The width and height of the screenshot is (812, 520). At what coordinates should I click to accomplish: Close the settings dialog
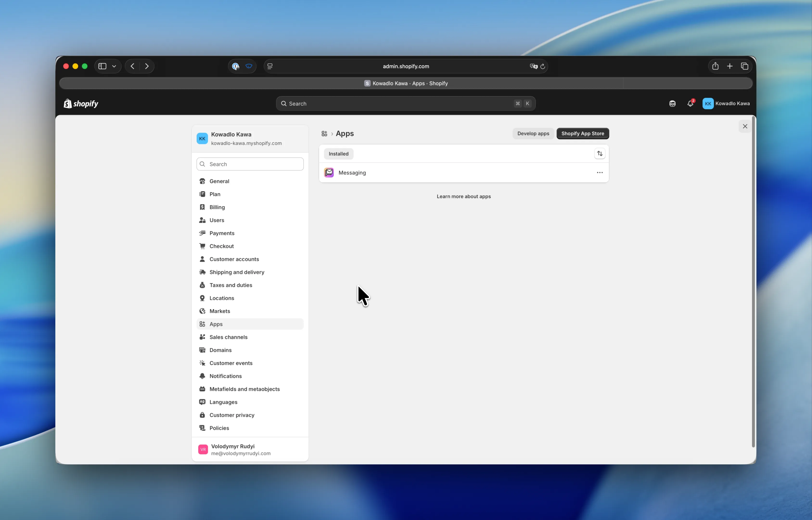745,126
